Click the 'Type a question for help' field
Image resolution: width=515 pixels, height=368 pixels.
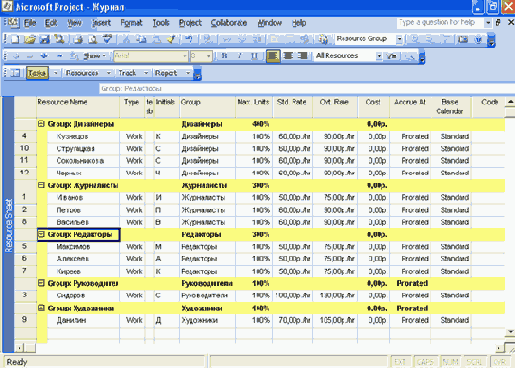440,23
